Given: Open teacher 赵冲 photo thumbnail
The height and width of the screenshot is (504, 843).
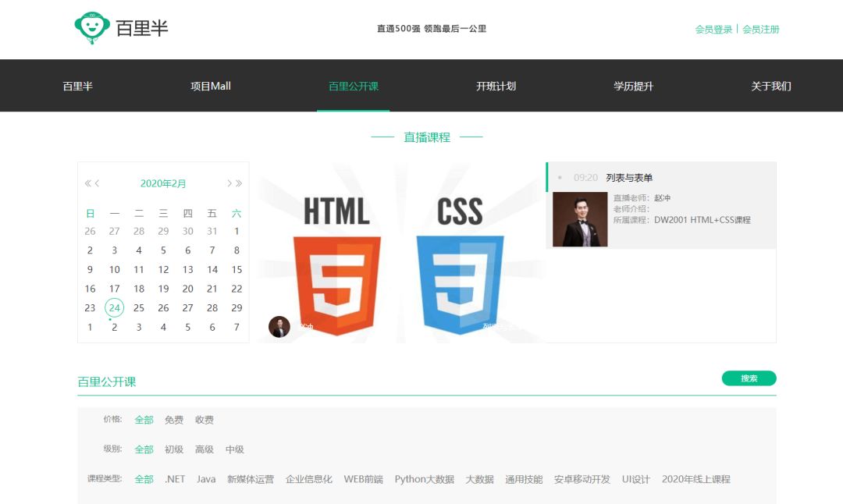Looking at the screenshot, I should tap(580, 219).
